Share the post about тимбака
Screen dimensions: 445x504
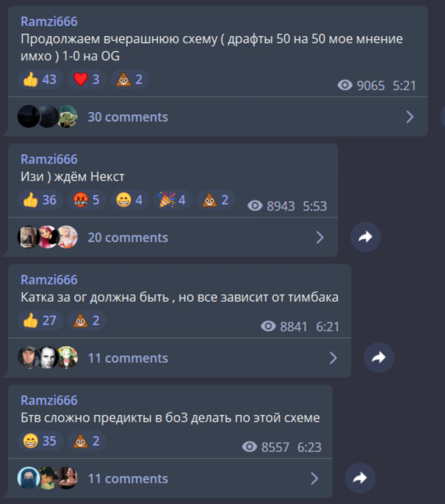point(379,357)
